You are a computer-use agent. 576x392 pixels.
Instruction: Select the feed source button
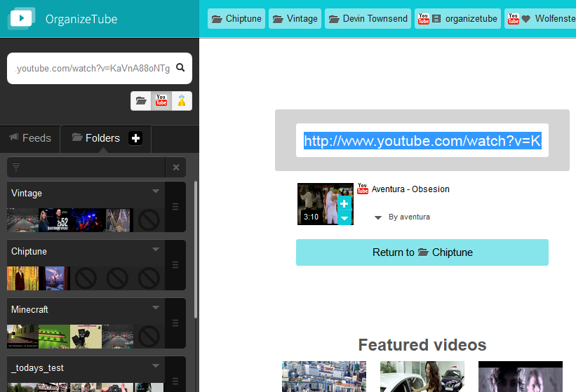[x=182, y=100]
